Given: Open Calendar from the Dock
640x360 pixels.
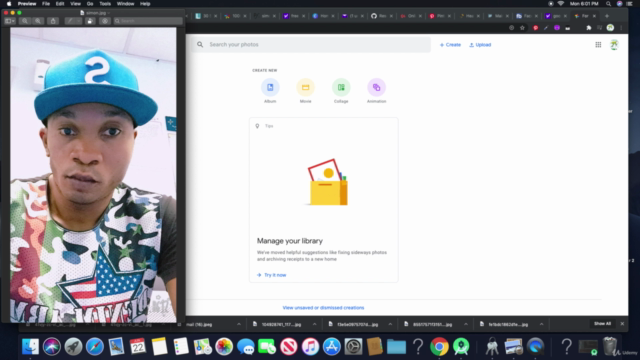Looking at the screenshot, I should click(x=138, y=347).
